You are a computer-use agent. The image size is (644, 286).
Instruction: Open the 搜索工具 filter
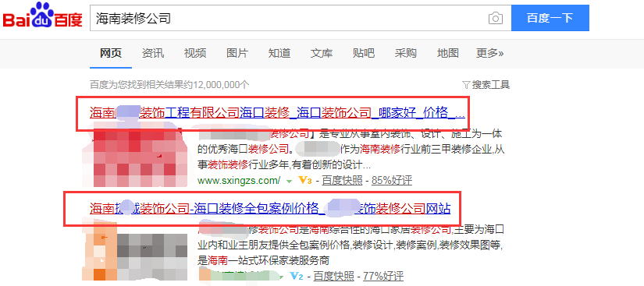pos(486,85)
